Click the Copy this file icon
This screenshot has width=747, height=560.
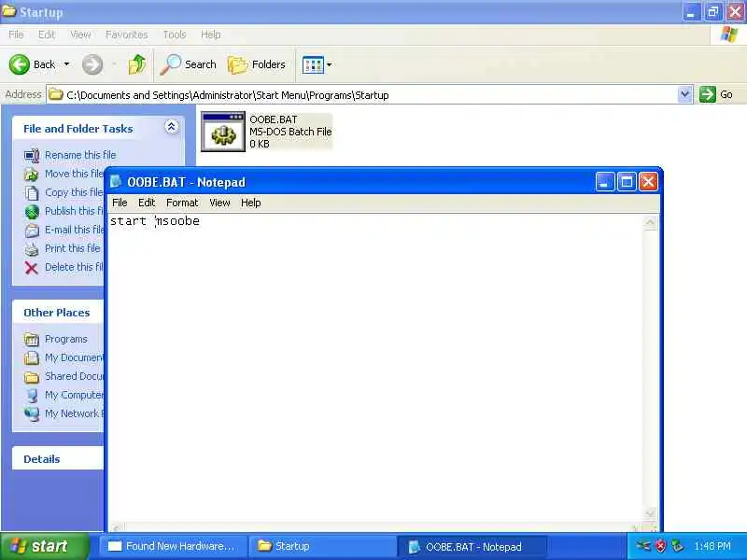tap(32, 193)
